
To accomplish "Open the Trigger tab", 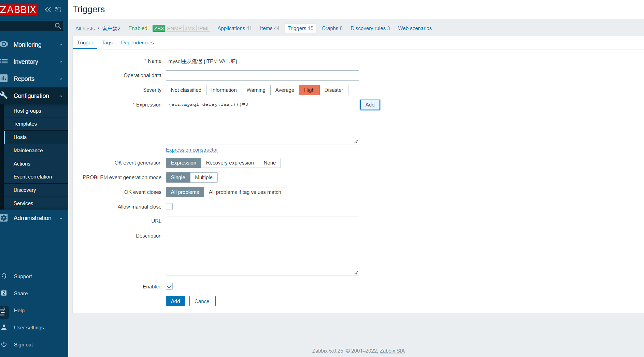I will pyautogui.click(x=85, y=43).
